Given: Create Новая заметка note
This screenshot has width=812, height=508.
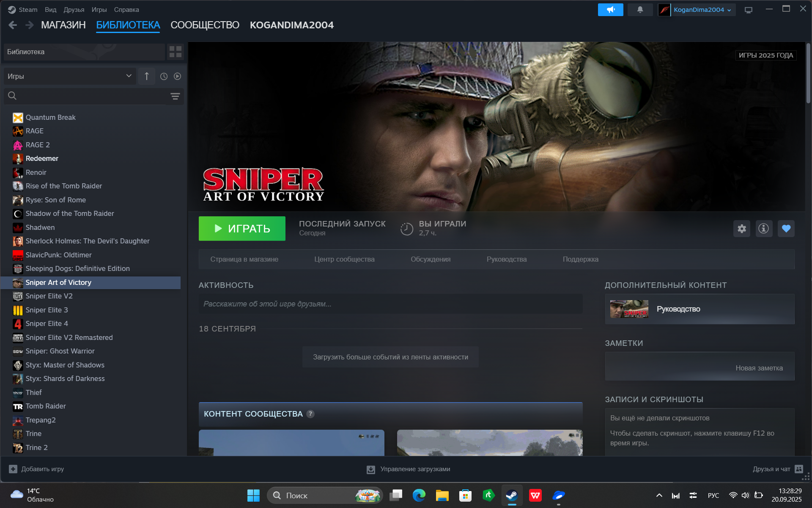Looking at the screenshot, I should pyautogui.click(x=759, y=368).
